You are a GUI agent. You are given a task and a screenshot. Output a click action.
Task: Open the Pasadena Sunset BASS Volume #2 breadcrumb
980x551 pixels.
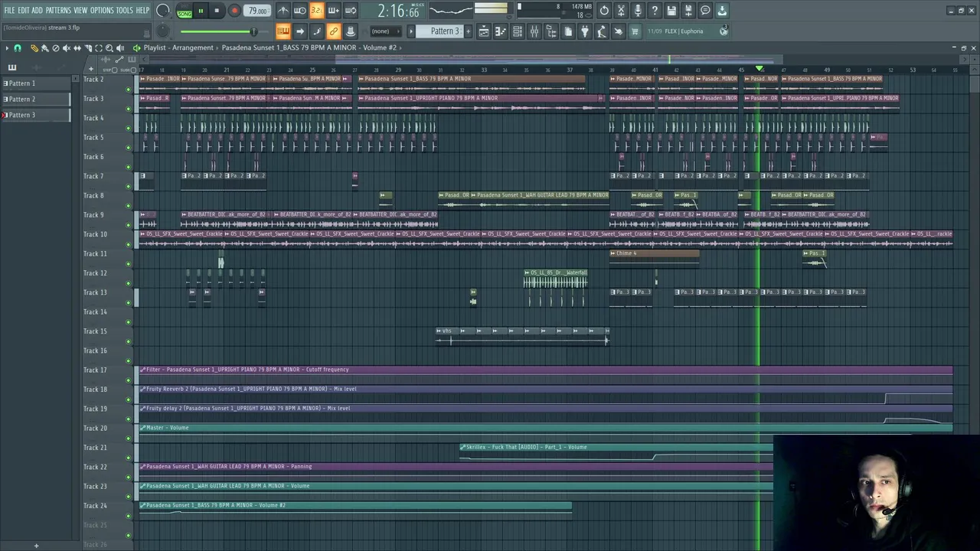[309, 47]
